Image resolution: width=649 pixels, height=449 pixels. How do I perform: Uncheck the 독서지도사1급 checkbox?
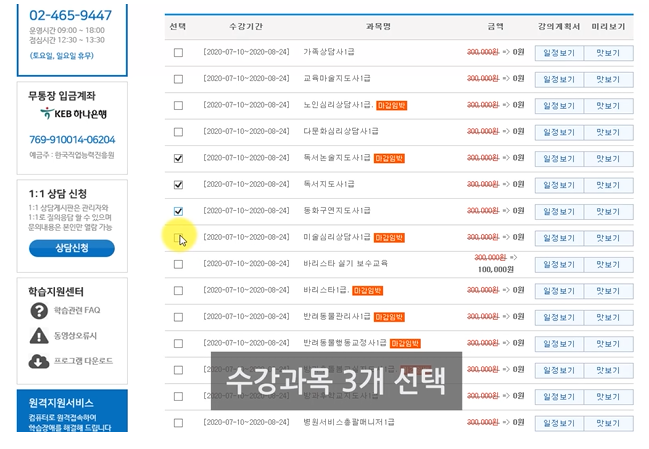click(x=178, y=185)
